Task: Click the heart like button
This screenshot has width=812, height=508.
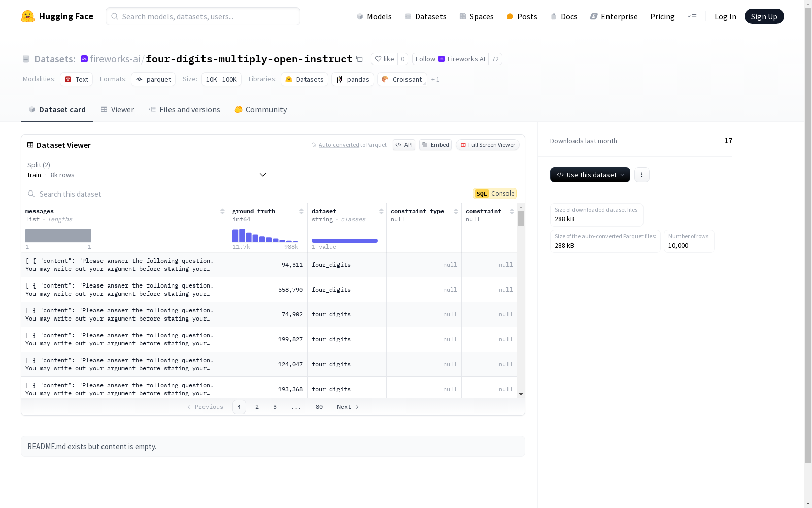Action: tap(384, 59)
